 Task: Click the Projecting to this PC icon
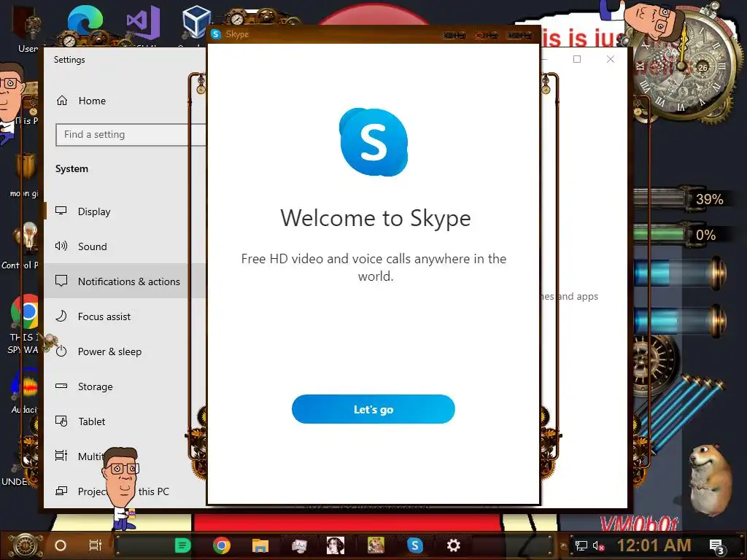click(x=61, y=491)
